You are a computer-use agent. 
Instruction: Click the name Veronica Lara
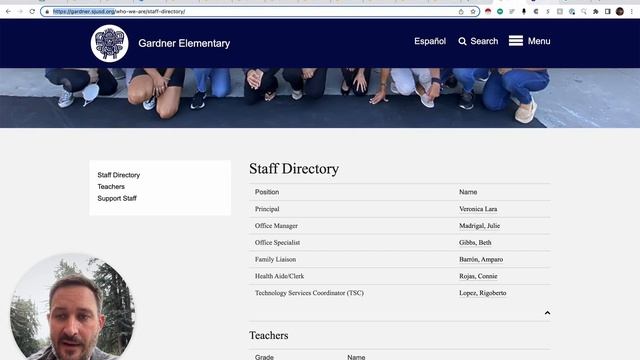(x=478, y=209)
